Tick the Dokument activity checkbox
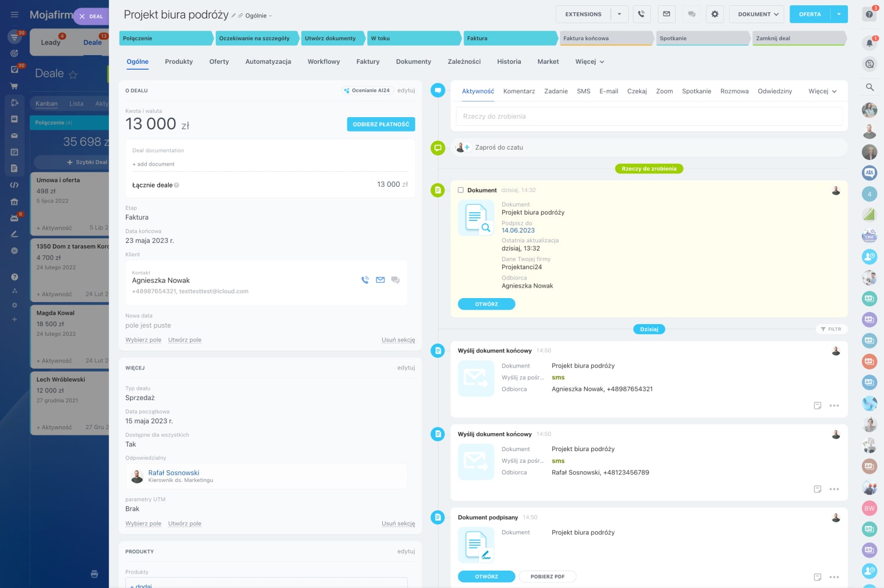 (461, 190)
